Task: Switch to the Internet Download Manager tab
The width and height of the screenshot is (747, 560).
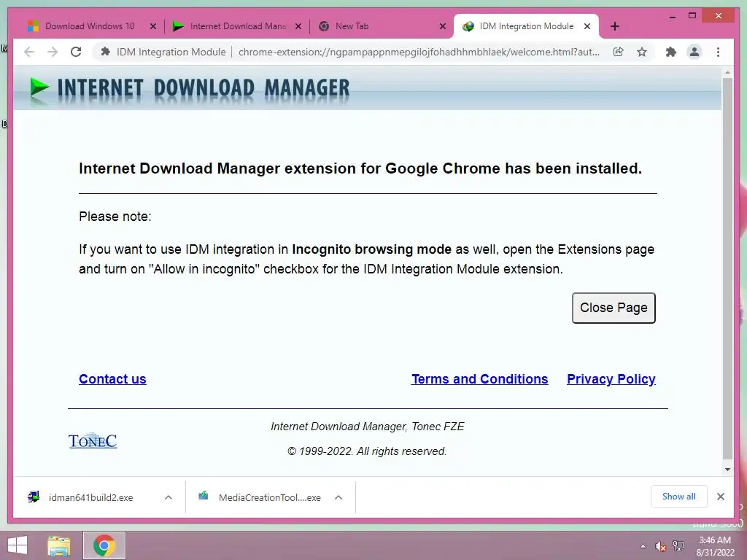Action: 237,26
